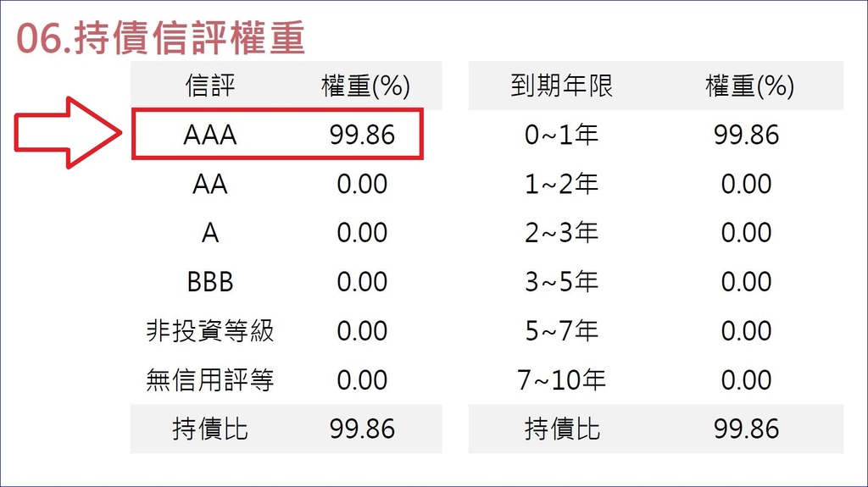Click the 信評 column header

pos(210,86)
